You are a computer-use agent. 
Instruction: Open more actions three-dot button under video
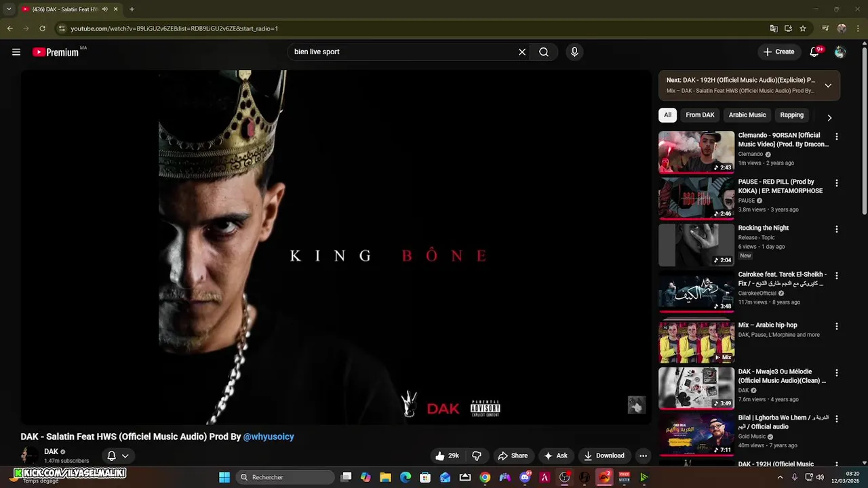[x=643, y=456]
